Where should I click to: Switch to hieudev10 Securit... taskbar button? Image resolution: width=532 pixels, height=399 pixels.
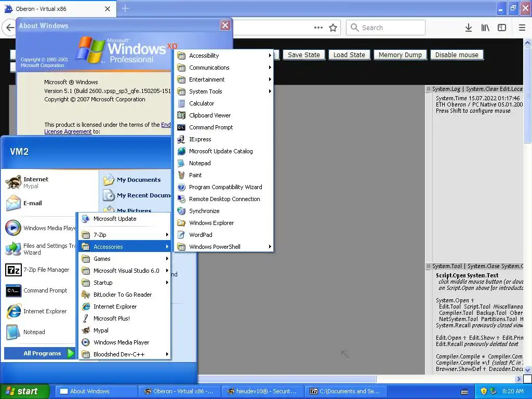click(263, 391)
